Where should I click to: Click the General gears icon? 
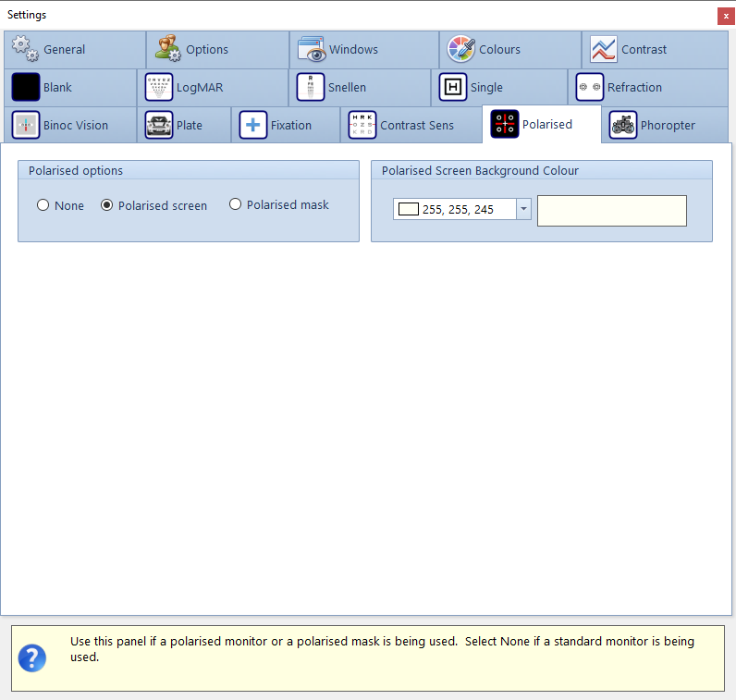pyautogui.click(x=25, y=49)
